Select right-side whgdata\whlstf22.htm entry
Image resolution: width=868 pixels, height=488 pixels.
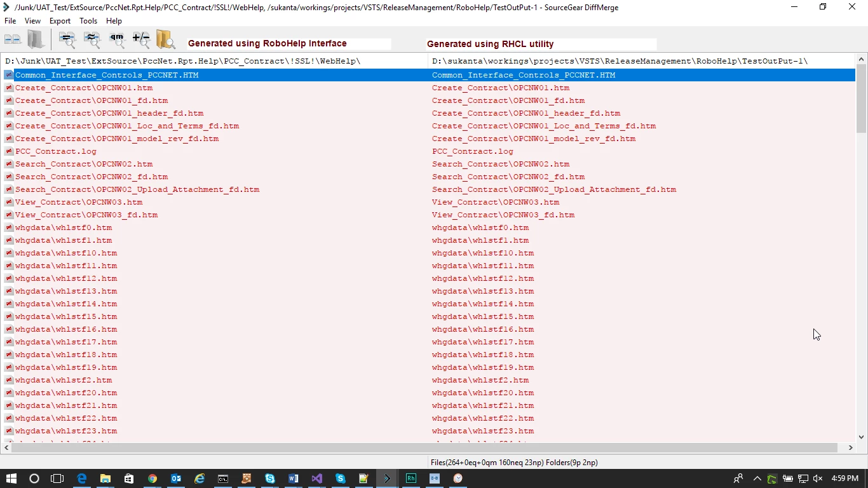coord(483,418)
